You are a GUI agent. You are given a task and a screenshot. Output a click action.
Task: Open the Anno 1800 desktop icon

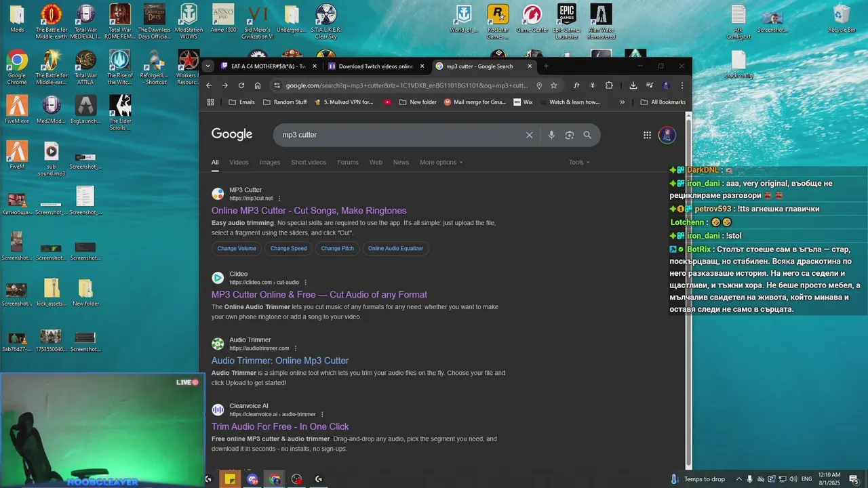(x=223, y=19)
